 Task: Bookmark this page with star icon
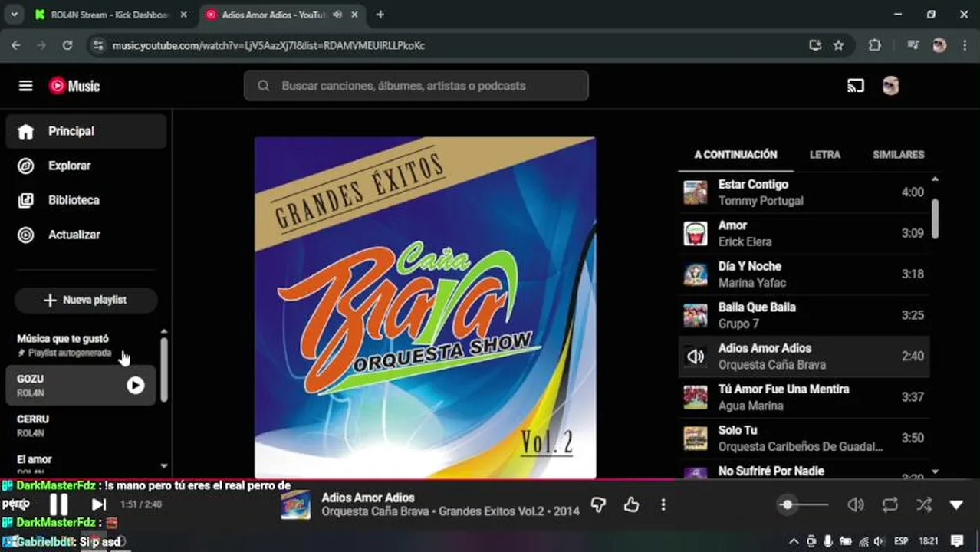point(839,45)
